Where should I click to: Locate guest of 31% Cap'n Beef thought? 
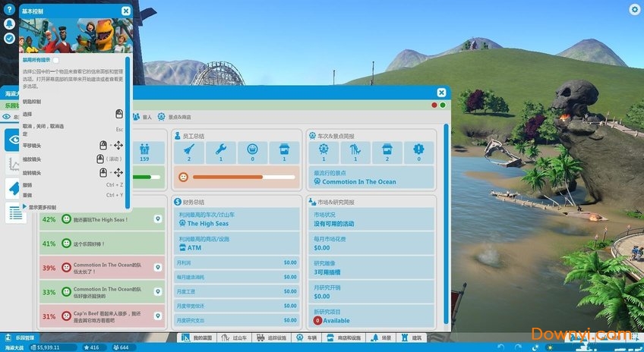158,316
